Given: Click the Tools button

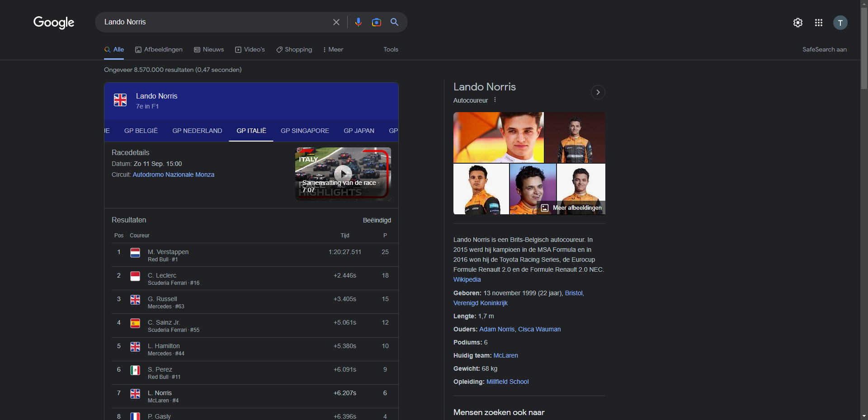Looking at the screenshot, I should (391, 50).
